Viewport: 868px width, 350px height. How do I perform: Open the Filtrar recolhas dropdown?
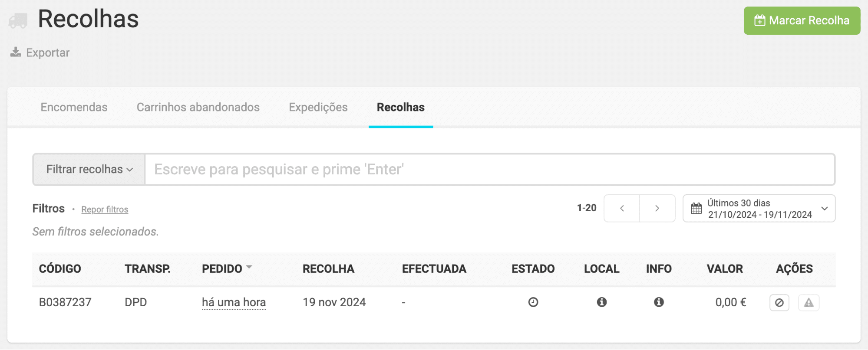pyautogui.click(x=89, y=170)
